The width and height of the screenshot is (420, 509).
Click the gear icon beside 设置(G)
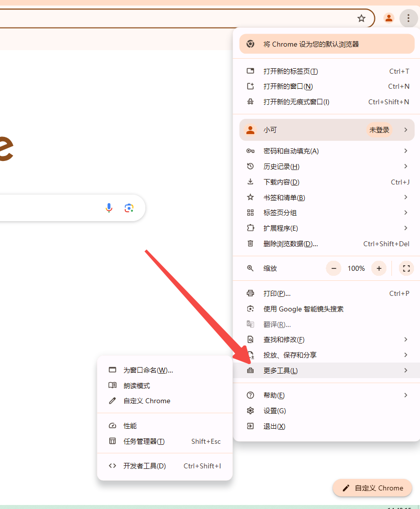pos(251,411)
